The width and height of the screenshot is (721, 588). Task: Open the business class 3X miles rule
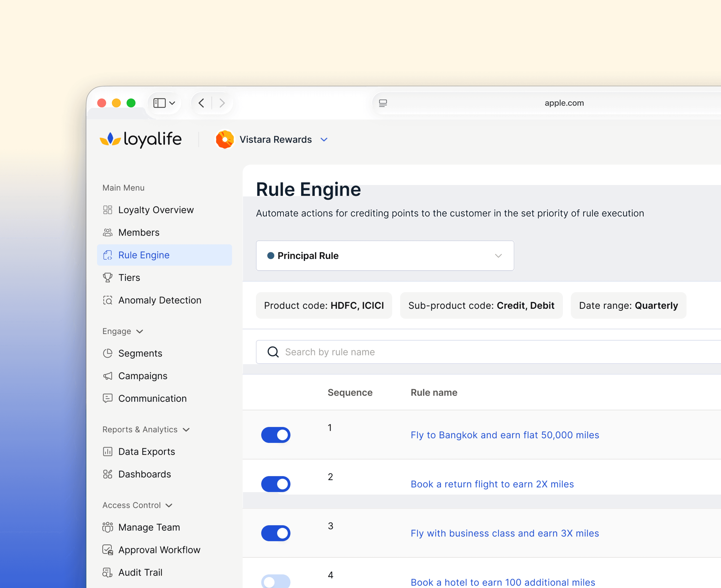tap(504, 533)
